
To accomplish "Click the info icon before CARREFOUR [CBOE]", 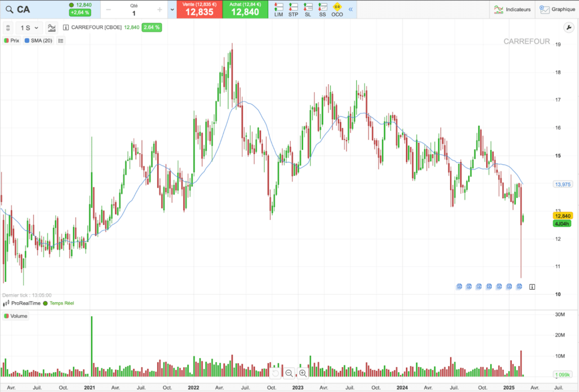I will [x=66, y=28].
